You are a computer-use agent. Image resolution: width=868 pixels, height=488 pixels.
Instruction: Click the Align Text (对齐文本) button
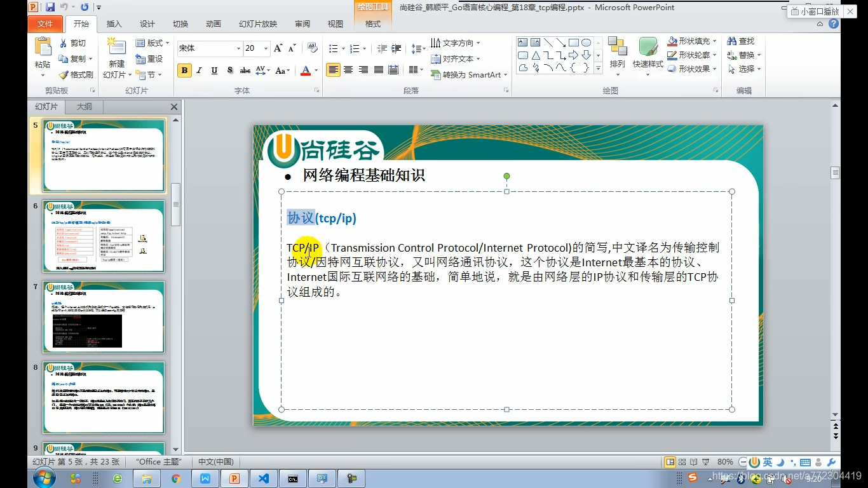(456, 58)
